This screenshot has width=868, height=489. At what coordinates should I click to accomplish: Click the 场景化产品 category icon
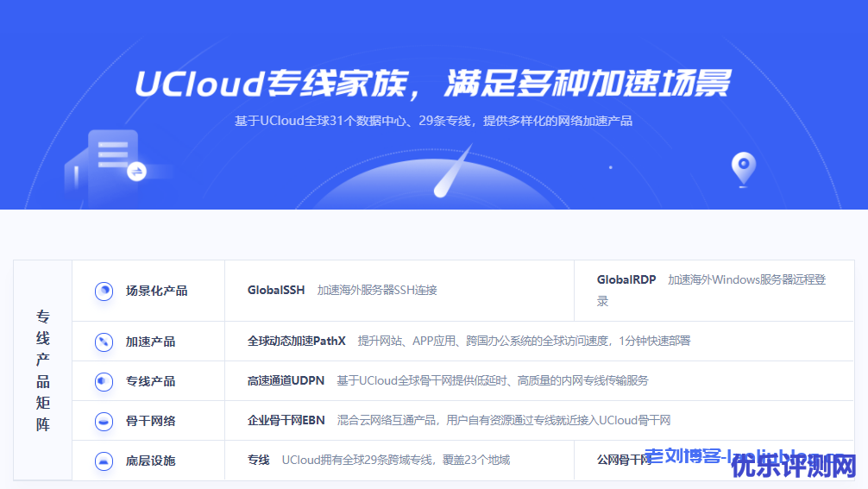tap(104, 291)
